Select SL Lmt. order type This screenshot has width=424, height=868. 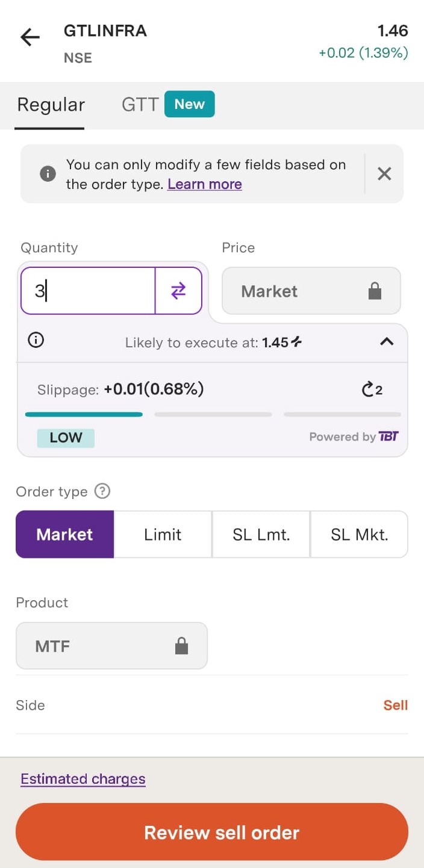(x=261, y=535)
